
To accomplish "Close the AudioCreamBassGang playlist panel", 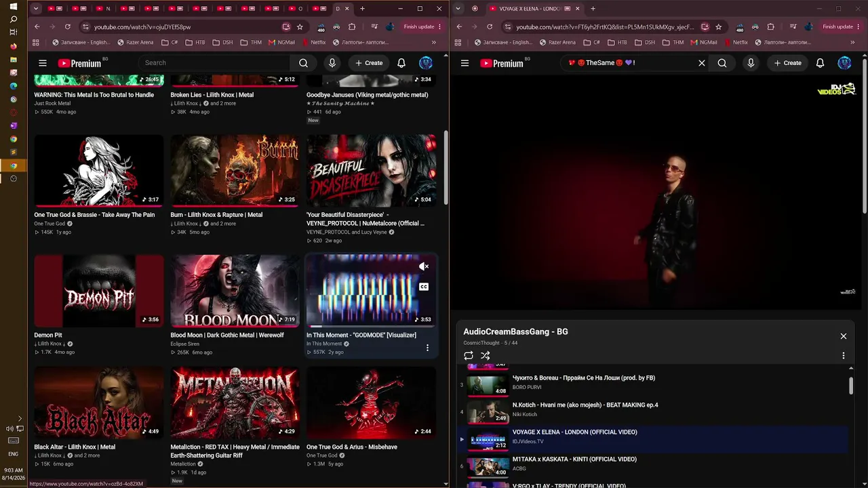I will pos(844,336).
